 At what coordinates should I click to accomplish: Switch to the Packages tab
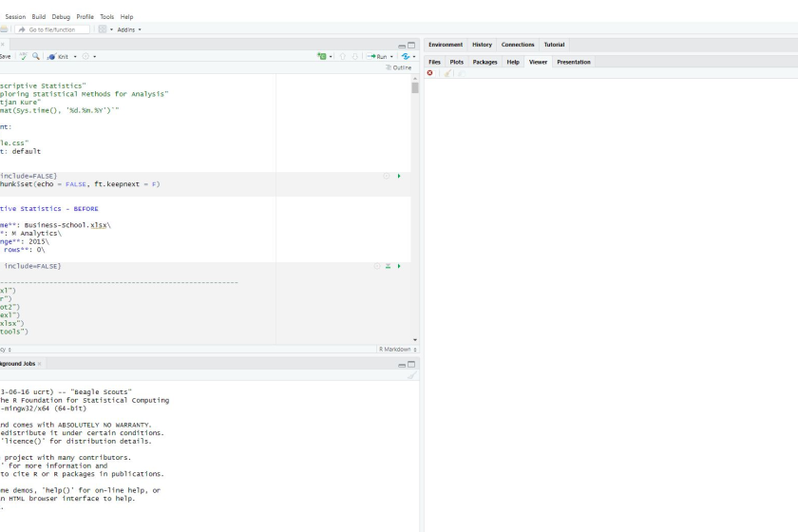(484, 62)
